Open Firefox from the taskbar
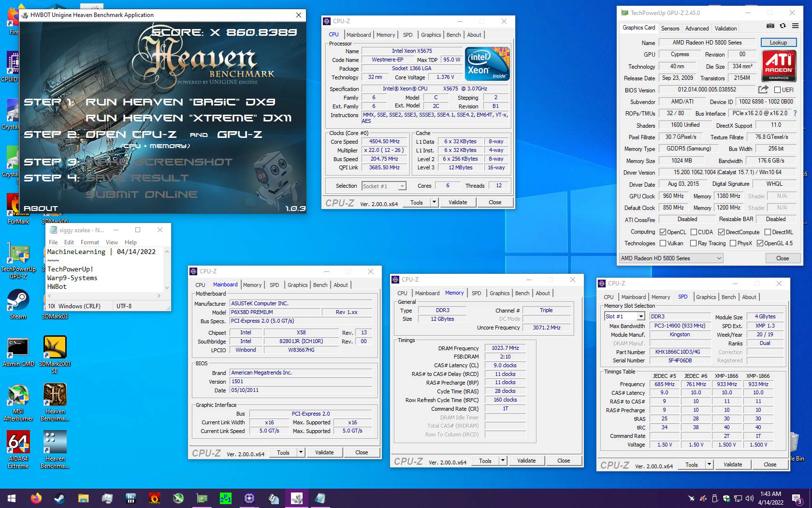This screenshot has height=508, width=812. pos(36,498)
